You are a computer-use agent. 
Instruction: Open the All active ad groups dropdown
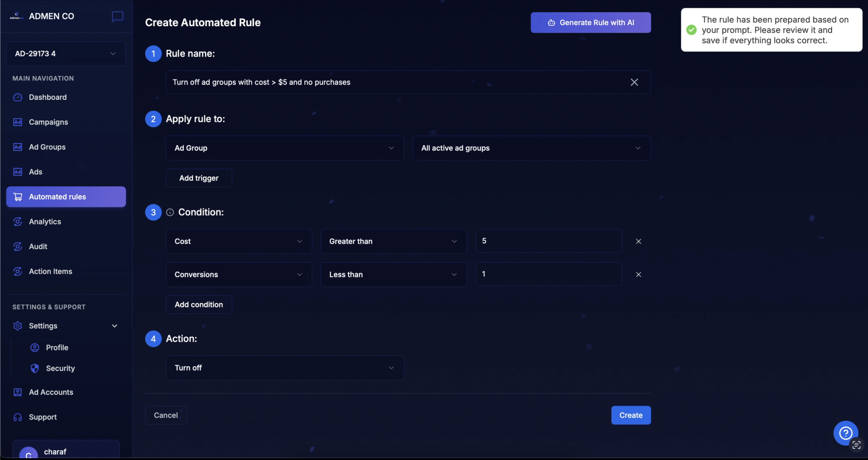(x=638, y=148)
